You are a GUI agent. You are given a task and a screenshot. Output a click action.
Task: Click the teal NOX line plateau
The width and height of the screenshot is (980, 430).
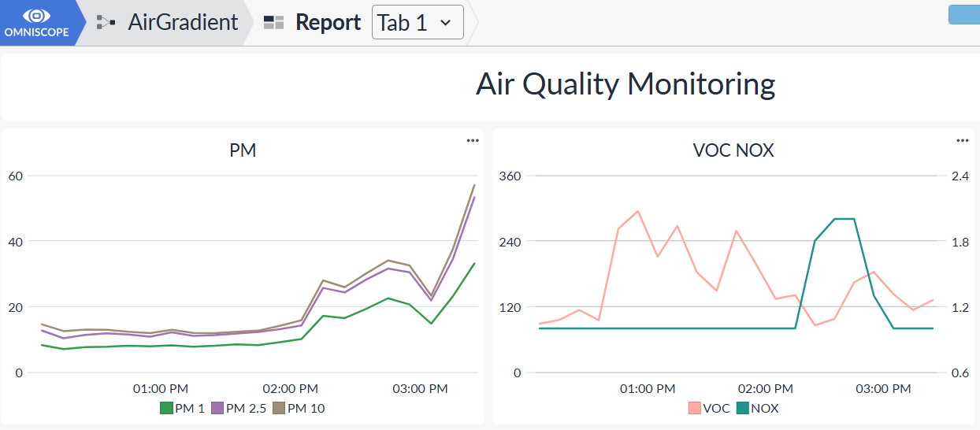pyautogui.click(x=845, y=219)
